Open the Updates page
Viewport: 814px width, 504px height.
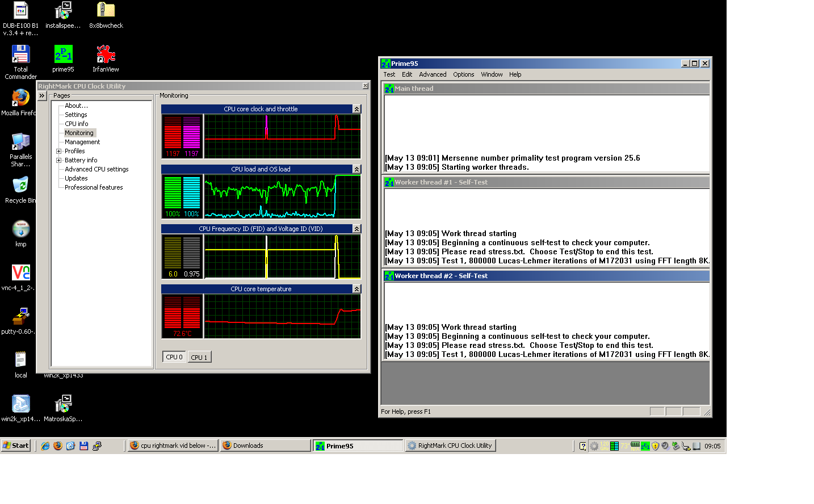pyautogui.click(x=76, y=178)
